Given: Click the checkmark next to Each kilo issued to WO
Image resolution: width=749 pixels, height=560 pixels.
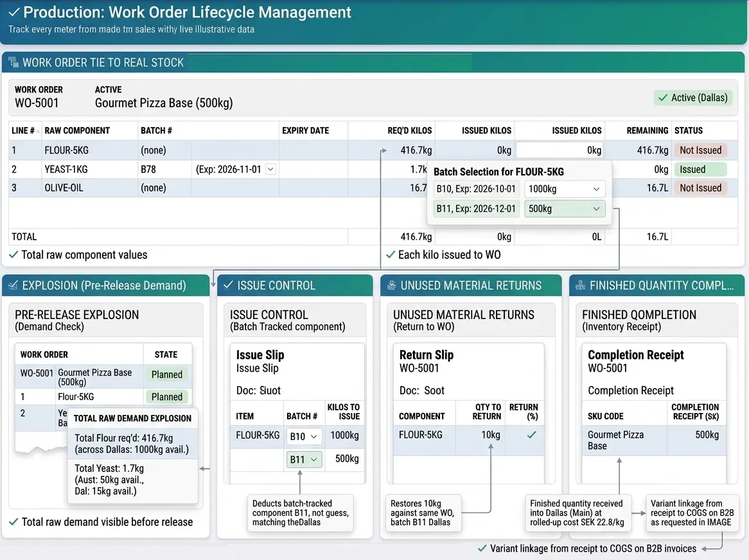Looking at the screenshot, I should (x=391, y=254).
